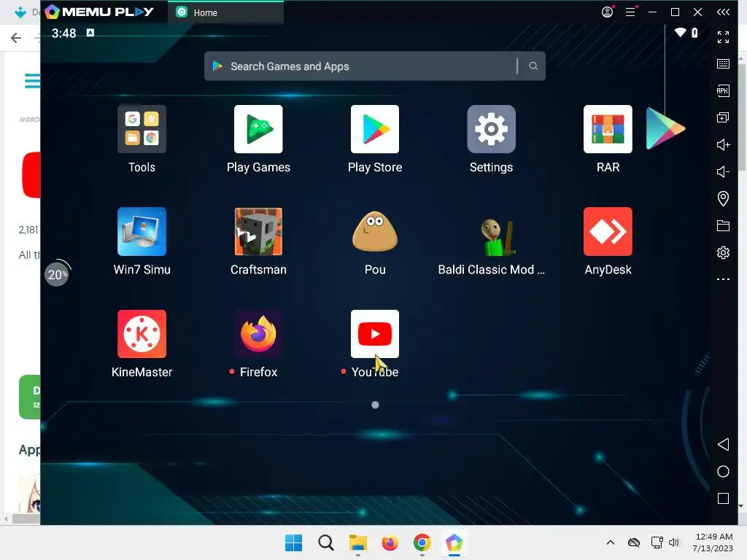Tap the Android home circle button
Viewport: 747px width, 560px height.
tap(723, 472)
